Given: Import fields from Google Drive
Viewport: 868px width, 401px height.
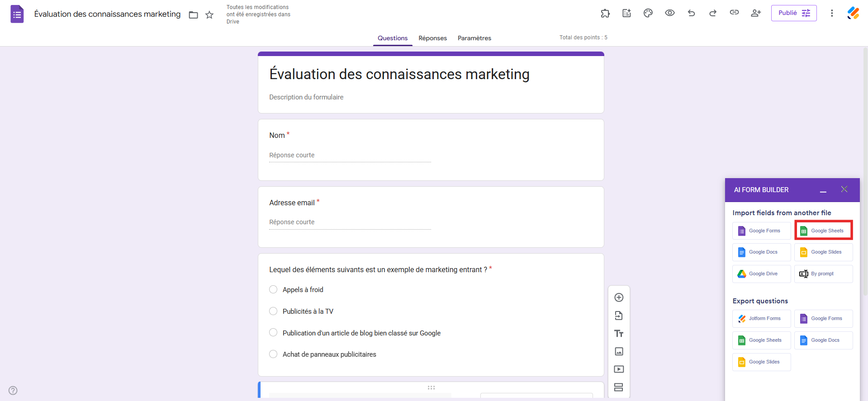Looking at the screenshot, I should click(x=762, y=274).
